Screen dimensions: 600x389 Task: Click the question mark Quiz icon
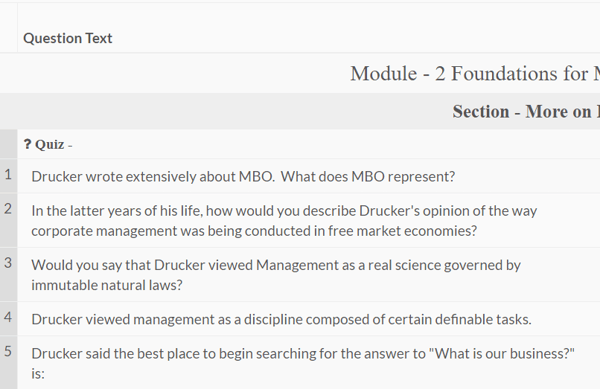pyautogui.click(x=27, y=145)
